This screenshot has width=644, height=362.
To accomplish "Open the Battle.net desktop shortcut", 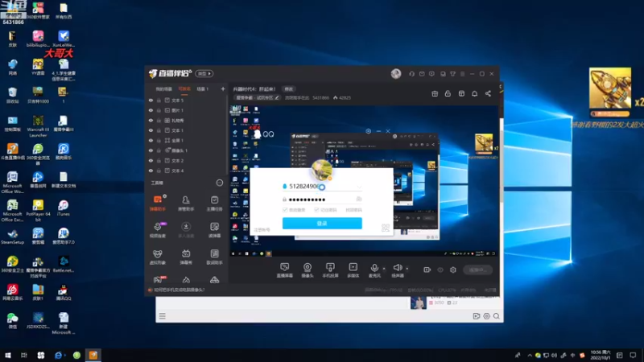I will (64, 264).
